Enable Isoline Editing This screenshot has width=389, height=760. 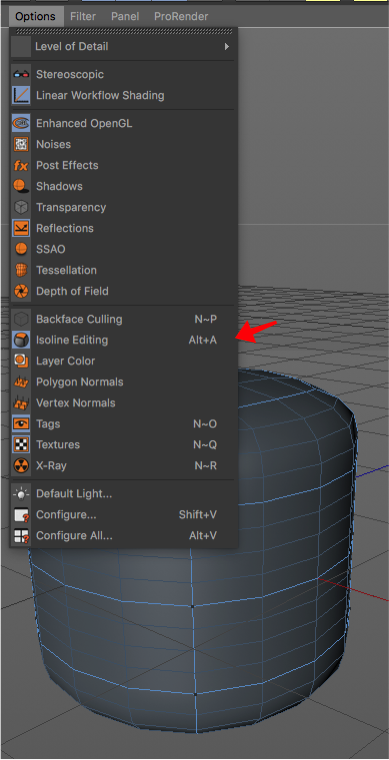tap(124, 340)
